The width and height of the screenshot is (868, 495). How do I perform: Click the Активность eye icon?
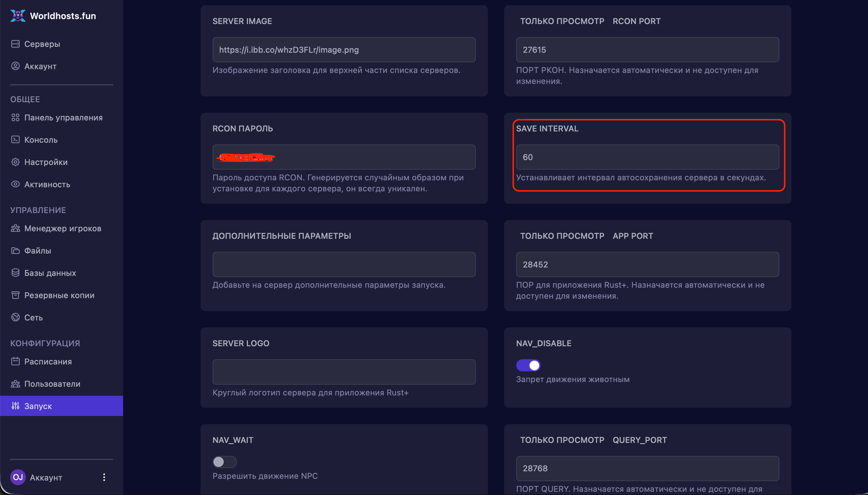point(15,184)
